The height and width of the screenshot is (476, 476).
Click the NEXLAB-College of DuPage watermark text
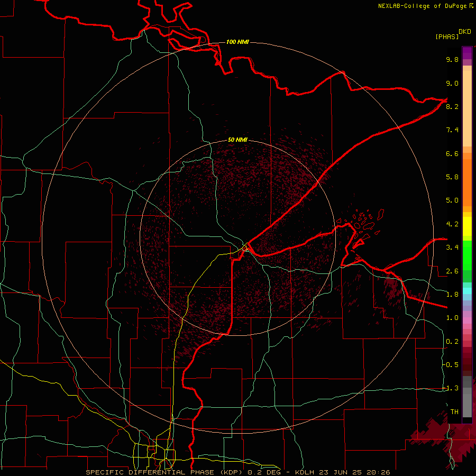click(426, 6)
